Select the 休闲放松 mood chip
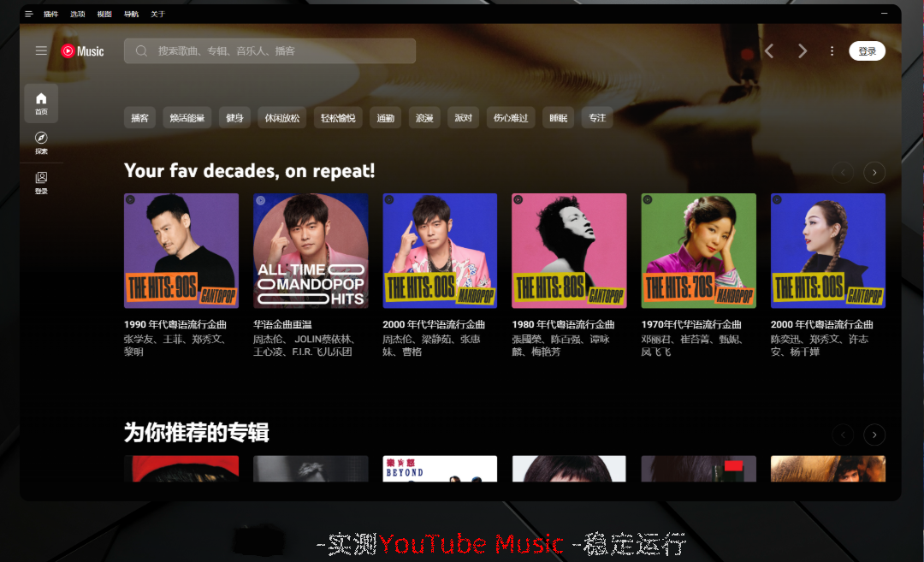 point(281,118)
